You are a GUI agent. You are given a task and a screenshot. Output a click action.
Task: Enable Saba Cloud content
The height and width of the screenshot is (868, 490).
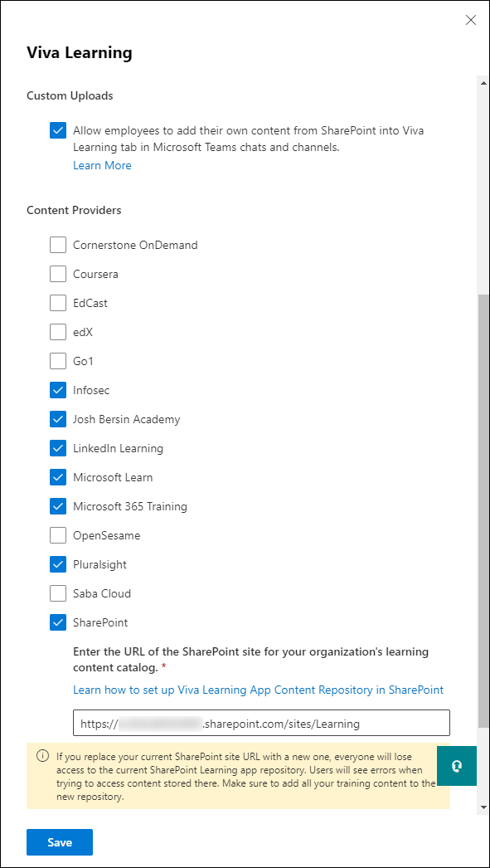tap(57, 593)
